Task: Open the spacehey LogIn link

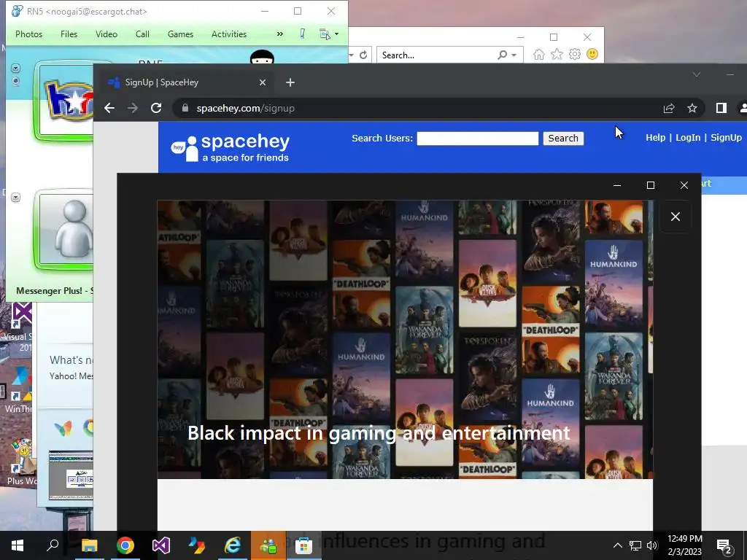Action: [x=688, y=138]
